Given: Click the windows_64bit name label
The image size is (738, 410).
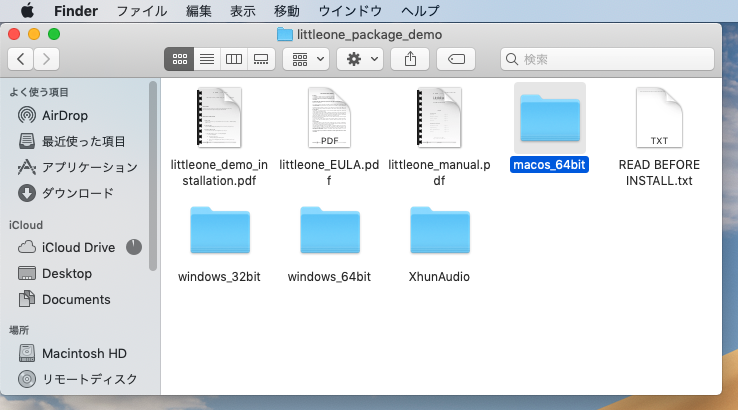Looking at the screenshot, I should tap(329, 277).
